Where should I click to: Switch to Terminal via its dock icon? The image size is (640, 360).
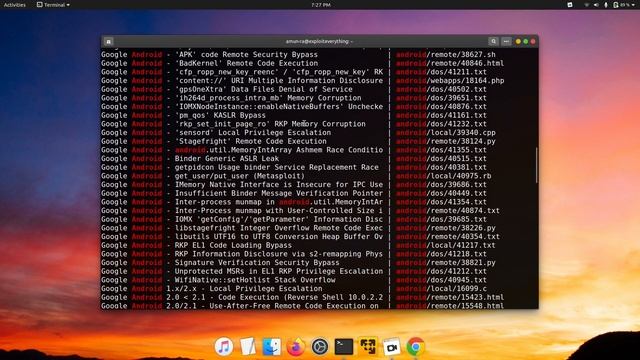[x=344, y=347]
